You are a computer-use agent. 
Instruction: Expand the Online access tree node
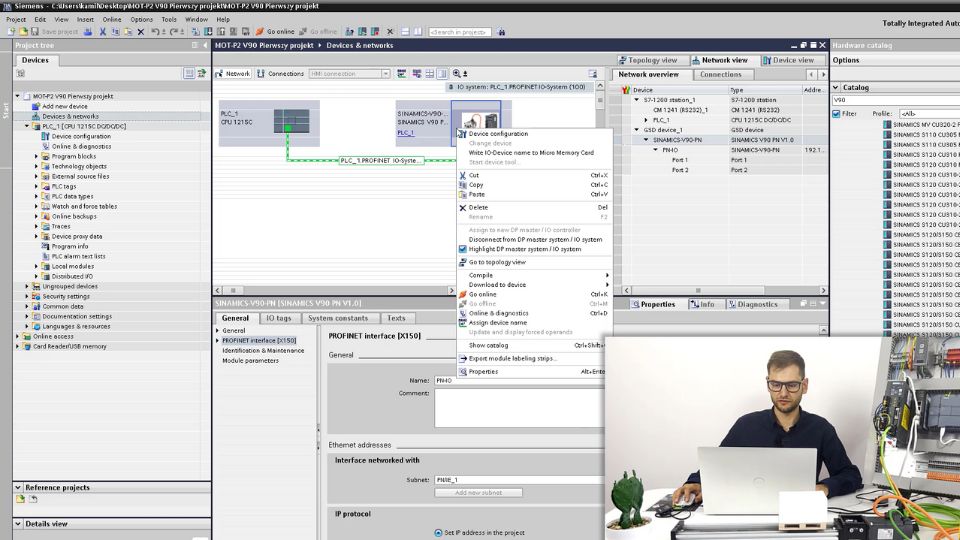(18, 336)
